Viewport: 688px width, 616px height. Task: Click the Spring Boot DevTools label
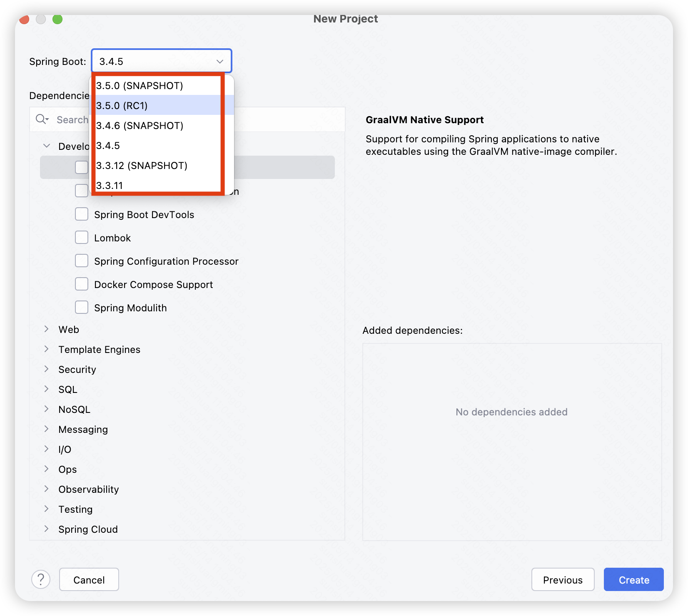[x=144, y=215]
